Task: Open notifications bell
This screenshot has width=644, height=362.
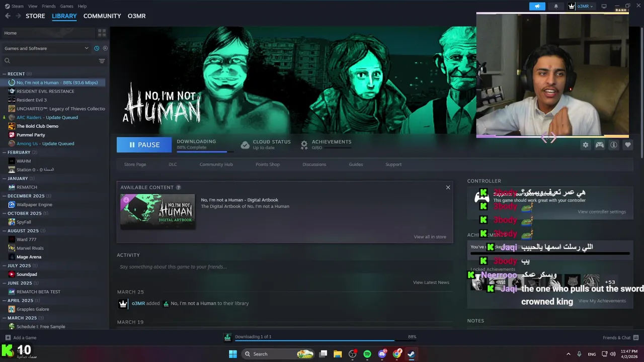Action: (x=556, y=6)
